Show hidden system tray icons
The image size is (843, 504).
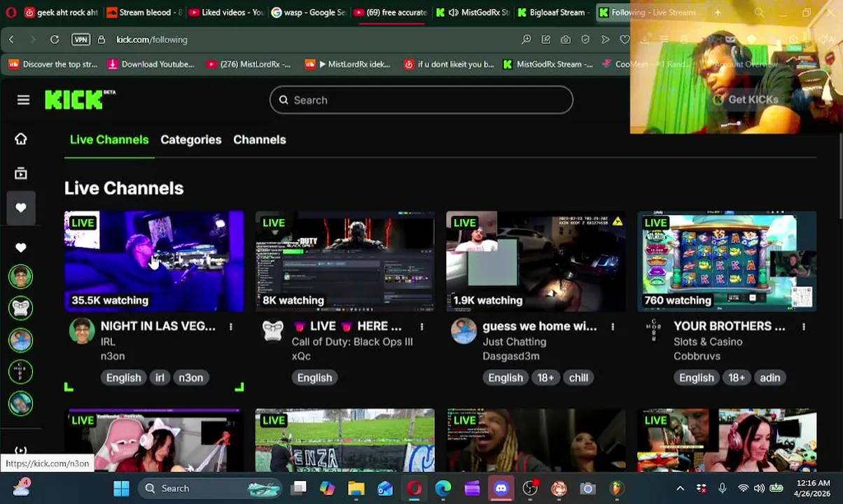point(680,489)
